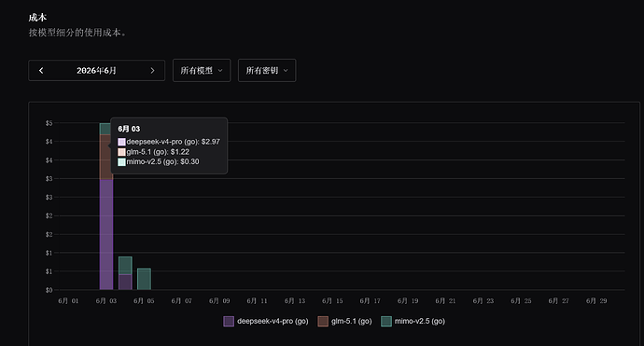Go to next month with right chevron

[x=152, y=71]
